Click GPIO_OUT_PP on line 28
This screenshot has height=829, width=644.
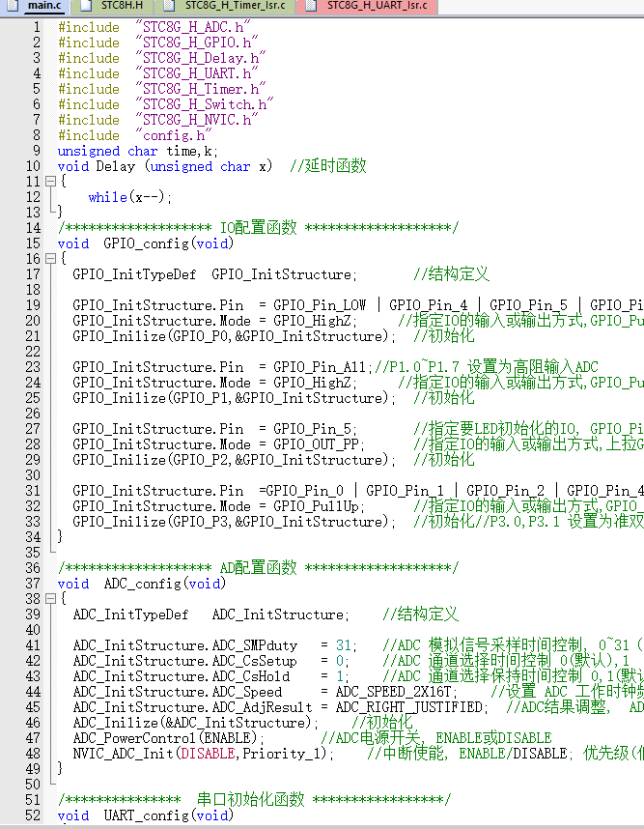(x=316, y=444)
